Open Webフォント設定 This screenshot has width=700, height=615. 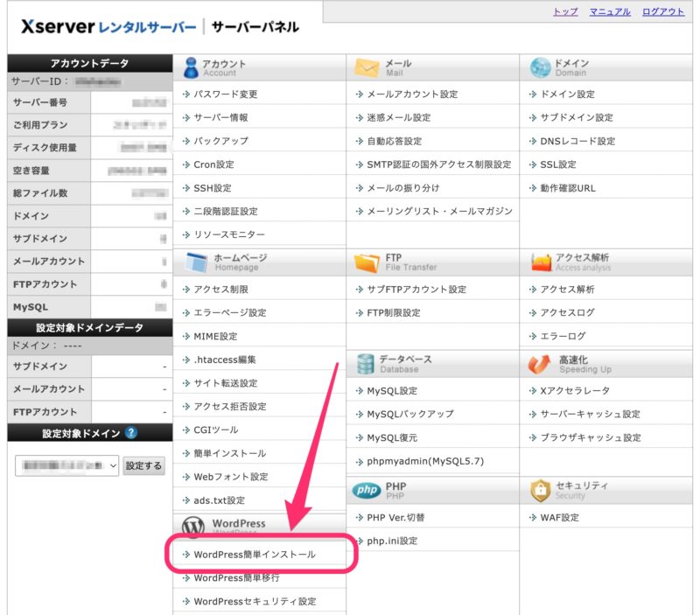[x=231, y=477]
